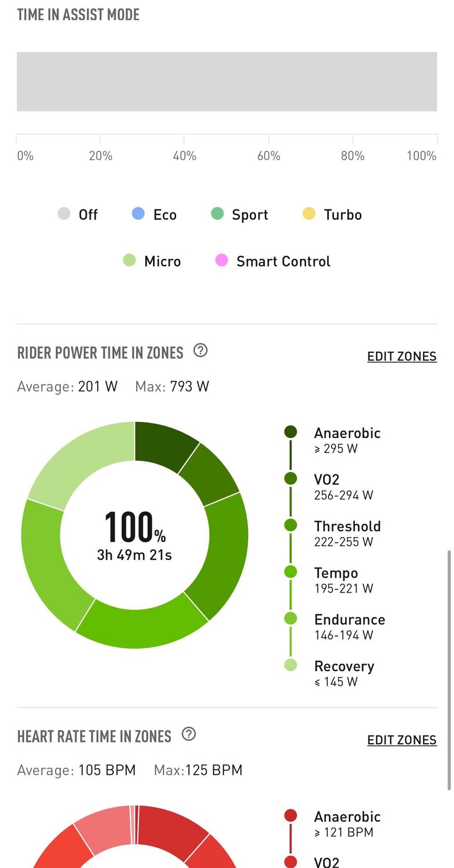Image resolution: width=454 pixels, height=868 pixels.
Task: Click the heart rate Anaerobic zone dot
Action: coord(291,816)
